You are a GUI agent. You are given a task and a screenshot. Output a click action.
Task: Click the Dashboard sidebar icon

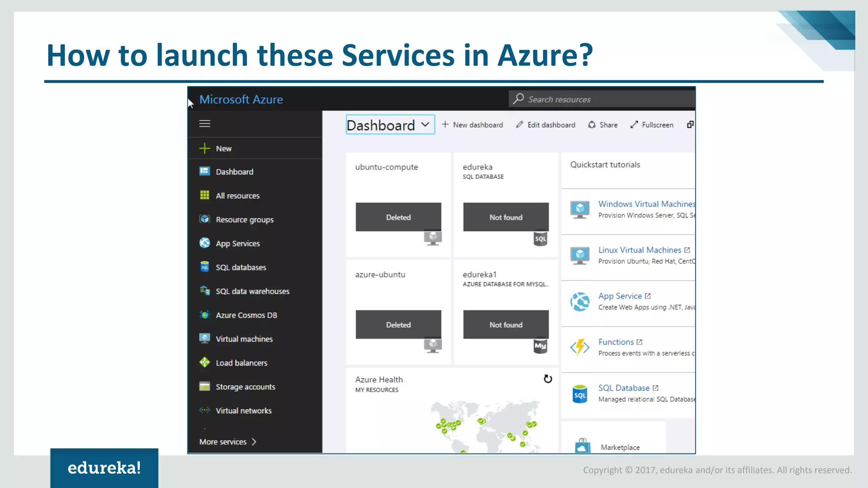205,171
